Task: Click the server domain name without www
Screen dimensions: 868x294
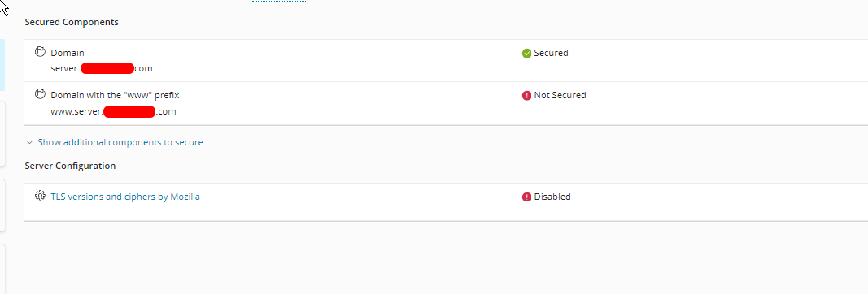Action: point(102,68)
